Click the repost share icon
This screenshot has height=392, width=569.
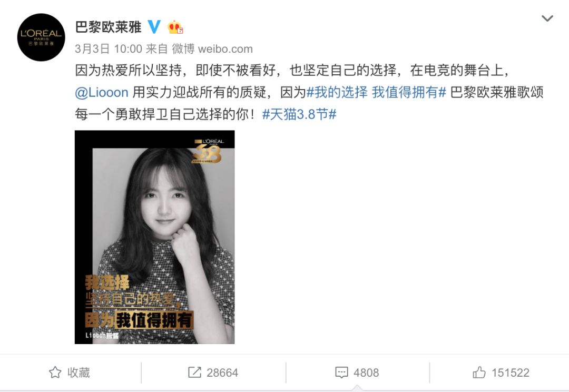click(x=194, y=373)
